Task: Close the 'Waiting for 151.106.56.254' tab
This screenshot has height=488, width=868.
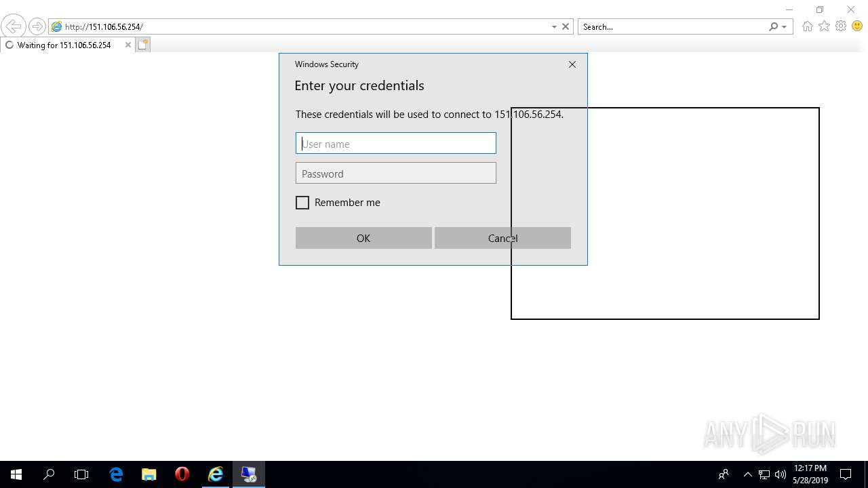Action: [127, 45]
